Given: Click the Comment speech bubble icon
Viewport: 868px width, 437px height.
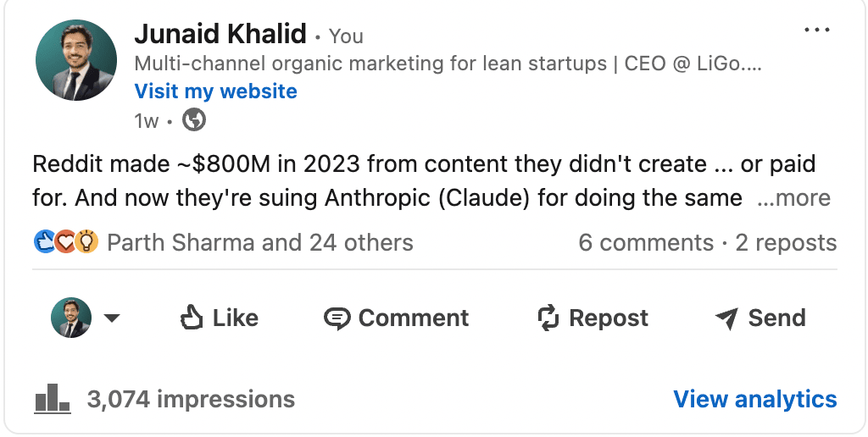Looking at the screenshot, I should click(337, 318).
